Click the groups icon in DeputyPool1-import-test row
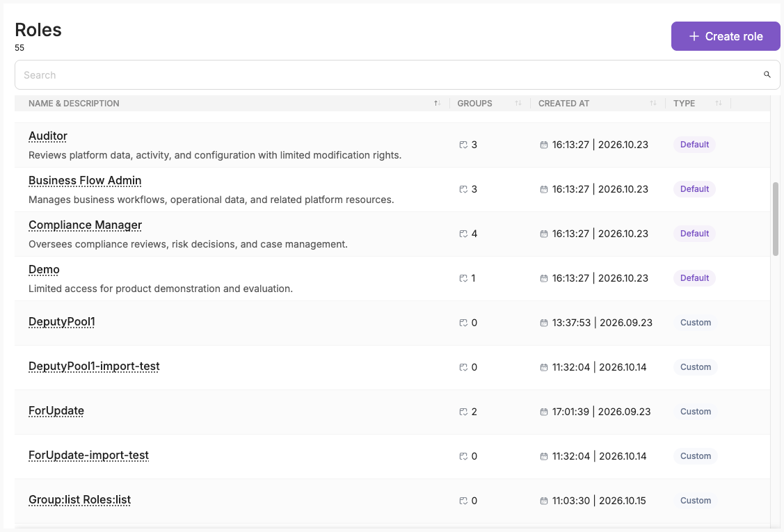This screenshot has width=784, height=532. [x=463, y=367]
